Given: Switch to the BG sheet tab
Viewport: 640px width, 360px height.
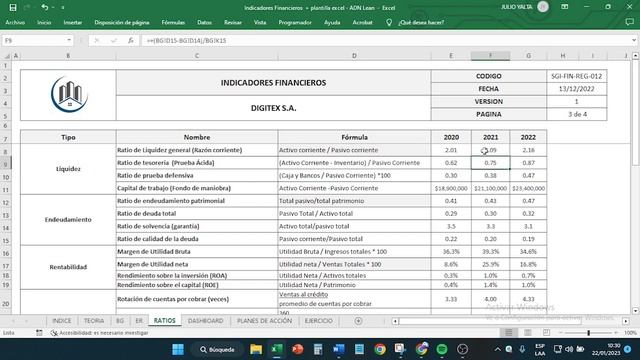Looking at the screenshot, I should coord(120,321).
